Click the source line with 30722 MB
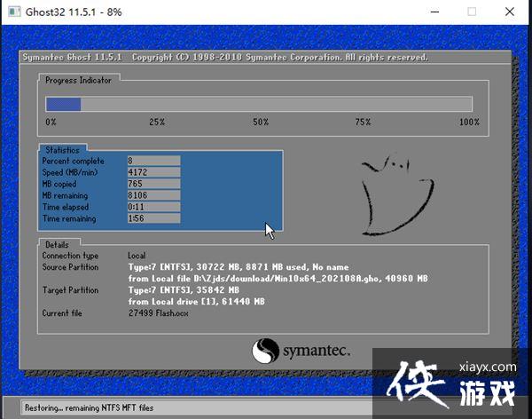 tap(239, 267)
